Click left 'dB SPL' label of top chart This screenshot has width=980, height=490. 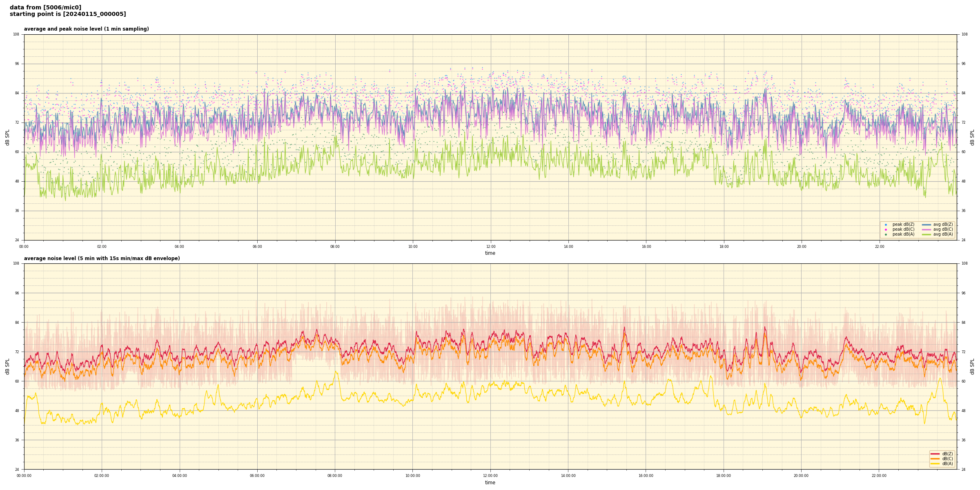tap(7, 137)
